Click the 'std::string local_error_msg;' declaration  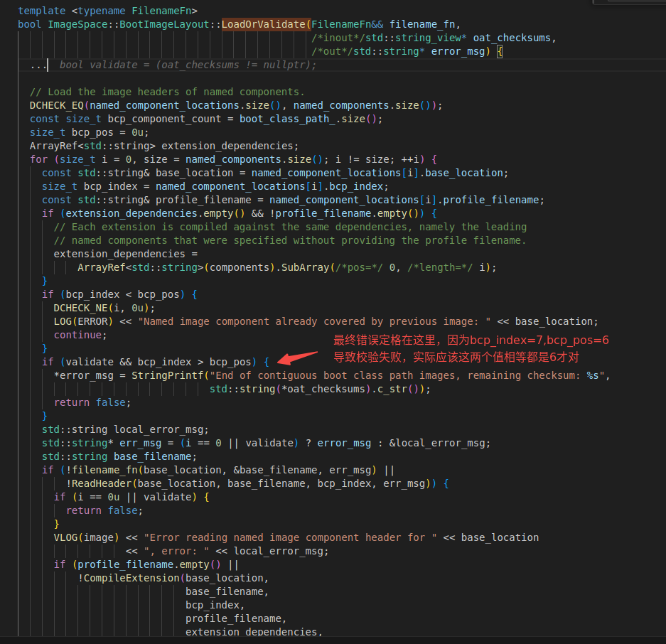coord(125,430)
